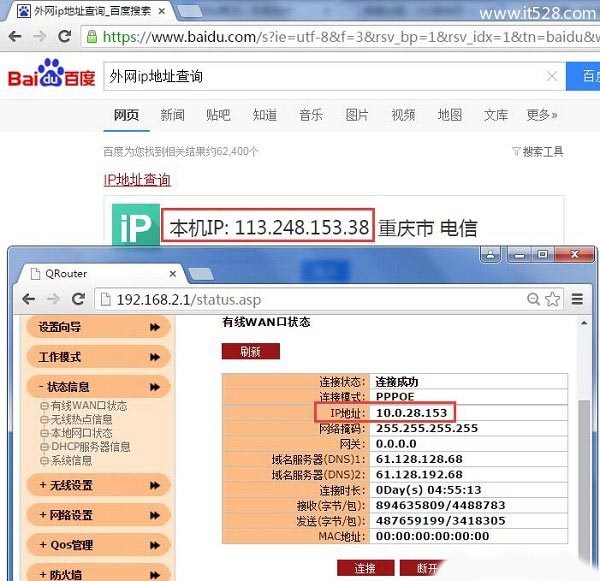Select the 图片 search tab
This screenshot has width=600, height=581.
[x=357, y=115]
